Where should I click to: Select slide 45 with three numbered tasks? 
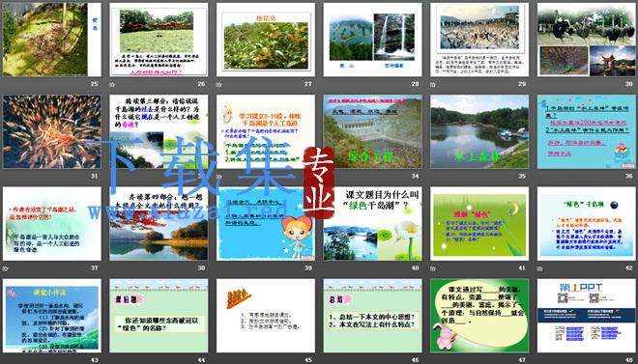(x=266, y=316)
